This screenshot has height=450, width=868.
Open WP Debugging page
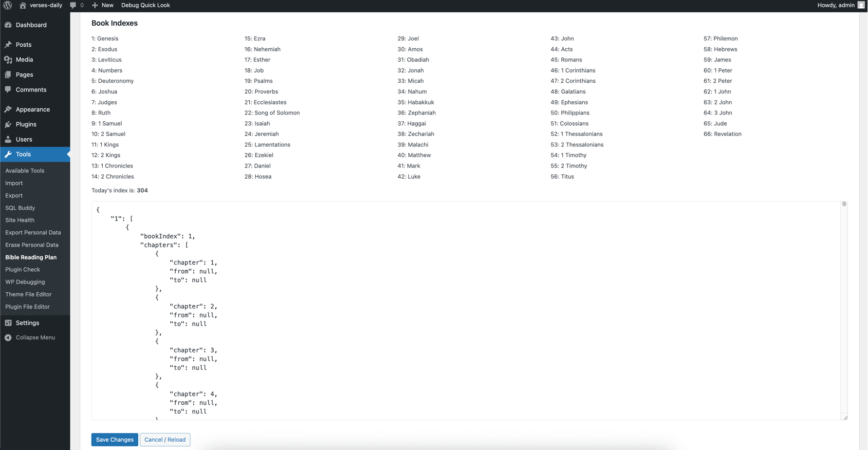pos(25,282)
